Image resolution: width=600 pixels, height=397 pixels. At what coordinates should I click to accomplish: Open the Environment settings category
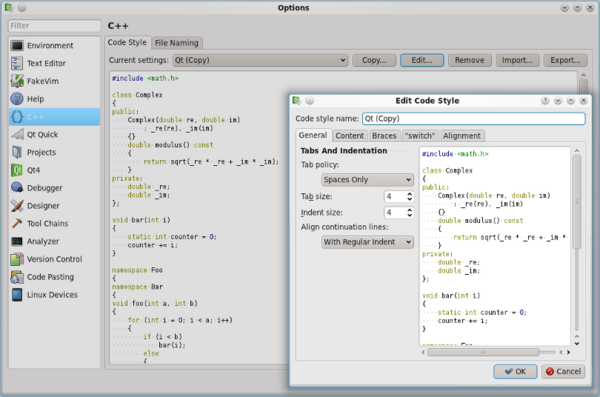[x=54, y=46]
